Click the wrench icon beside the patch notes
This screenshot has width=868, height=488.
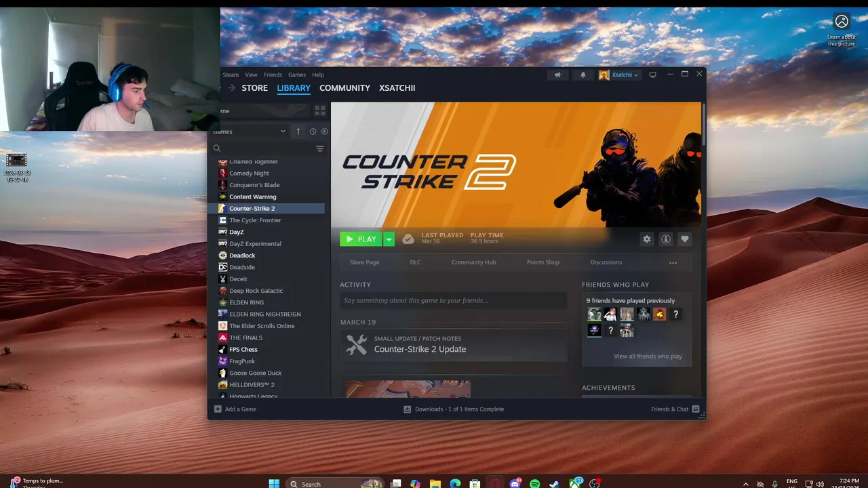click(x=357, y=344)
